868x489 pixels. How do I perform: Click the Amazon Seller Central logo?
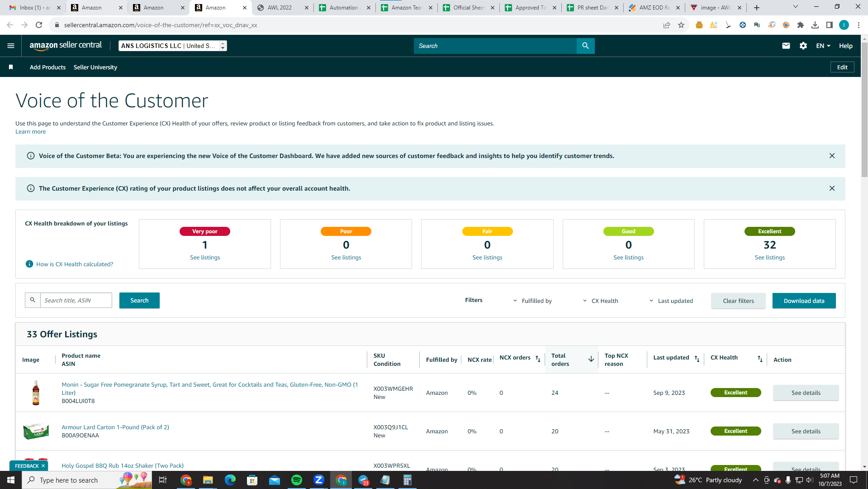coord(66,45)
